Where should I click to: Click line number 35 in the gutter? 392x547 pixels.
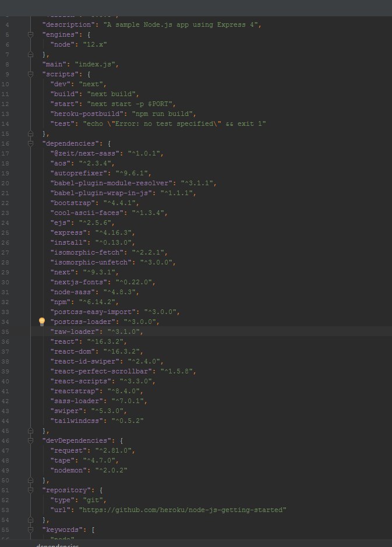[5, 332]
